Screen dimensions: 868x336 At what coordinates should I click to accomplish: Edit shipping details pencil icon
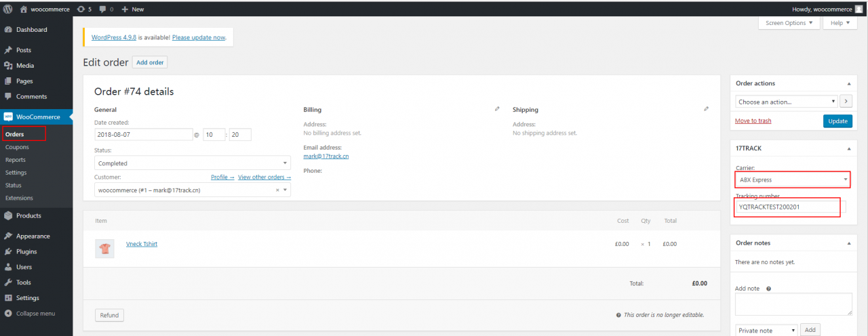(706, 108)
